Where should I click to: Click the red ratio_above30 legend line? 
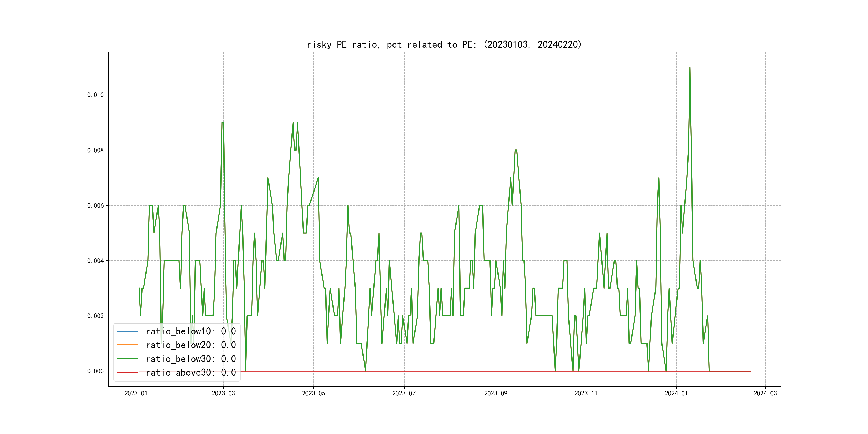(x=127, y=373)
